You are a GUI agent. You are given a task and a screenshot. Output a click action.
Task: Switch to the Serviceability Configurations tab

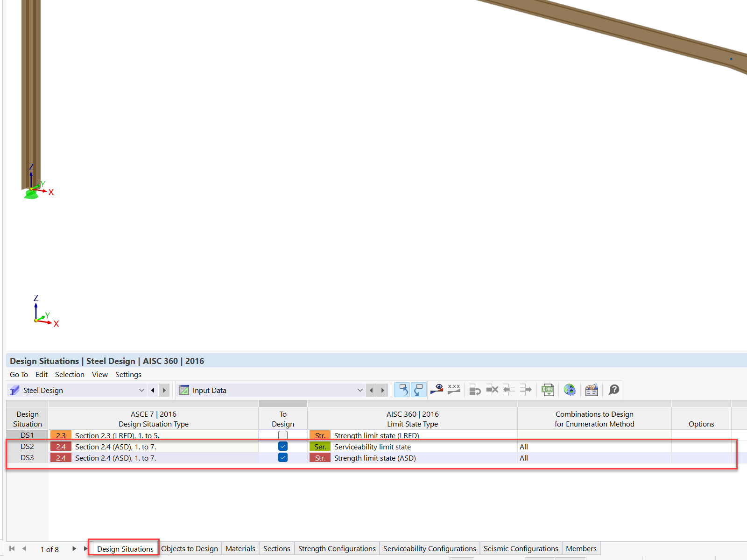pyautogui.click(x=429, y=548)
